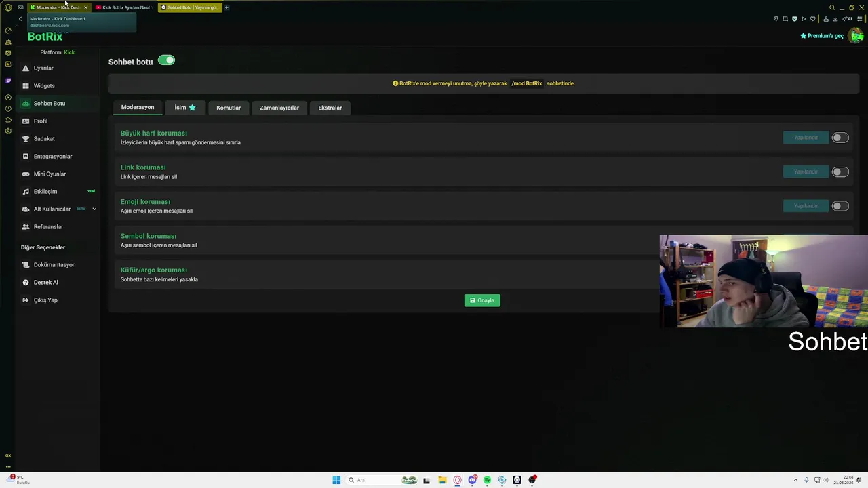This screenshot has height=488, width=868.
Task: Open the AI assistant icon in toolbar
Action: [x=848, y=19]
